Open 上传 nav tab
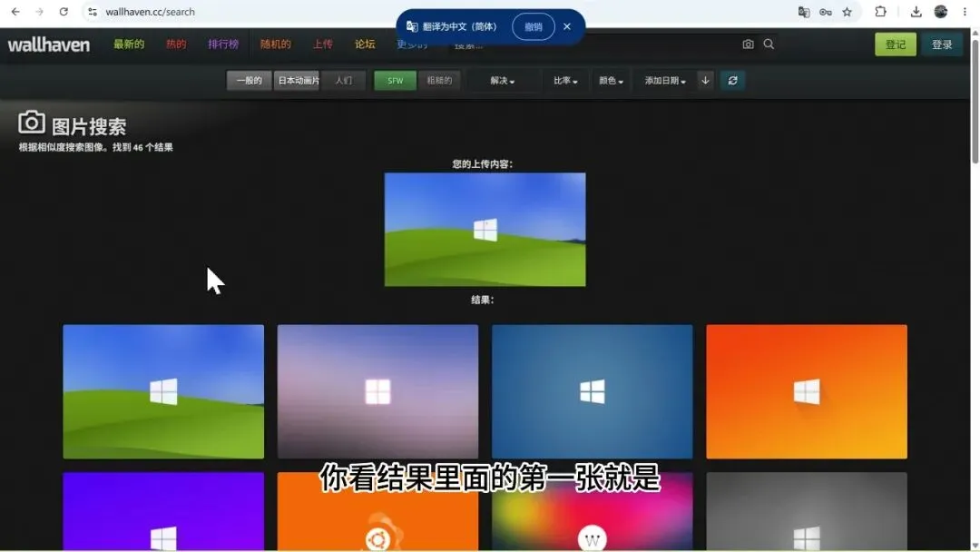 pyautogui.click(x=323, y=44)
